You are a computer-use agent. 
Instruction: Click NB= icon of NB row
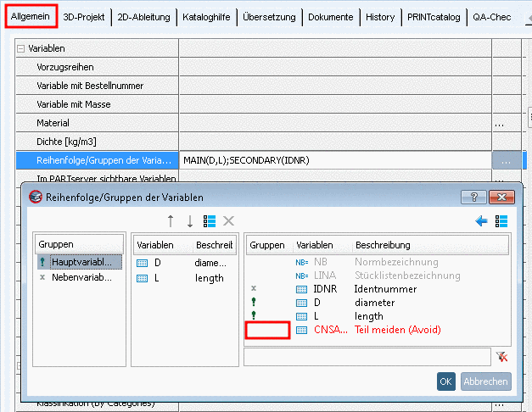[x=301, y=262]
